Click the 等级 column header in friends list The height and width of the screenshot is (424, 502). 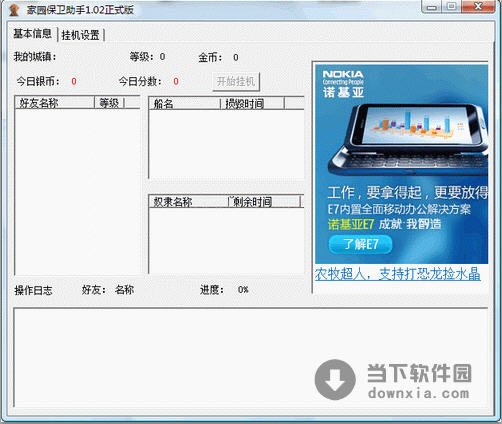[x=109, y=103]
